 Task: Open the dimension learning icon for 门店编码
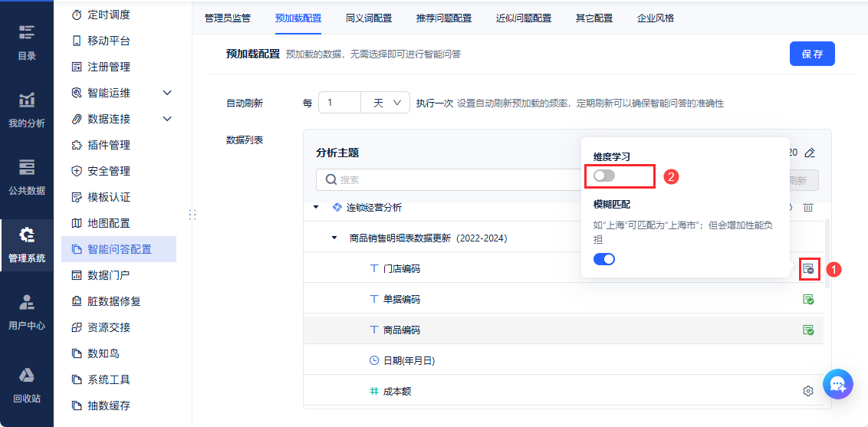[x=808, y=269]
